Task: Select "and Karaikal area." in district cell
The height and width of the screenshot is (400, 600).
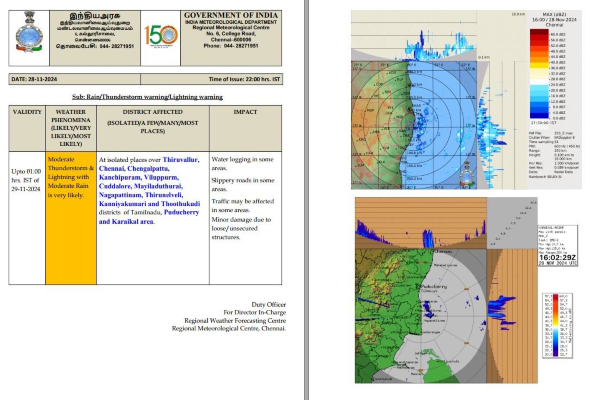Action: tap(127, 221)
